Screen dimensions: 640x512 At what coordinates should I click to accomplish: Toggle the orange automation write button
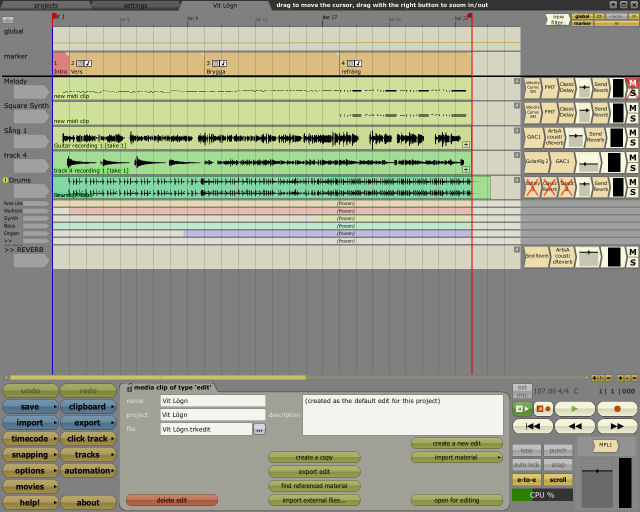(x=543, y=409)
